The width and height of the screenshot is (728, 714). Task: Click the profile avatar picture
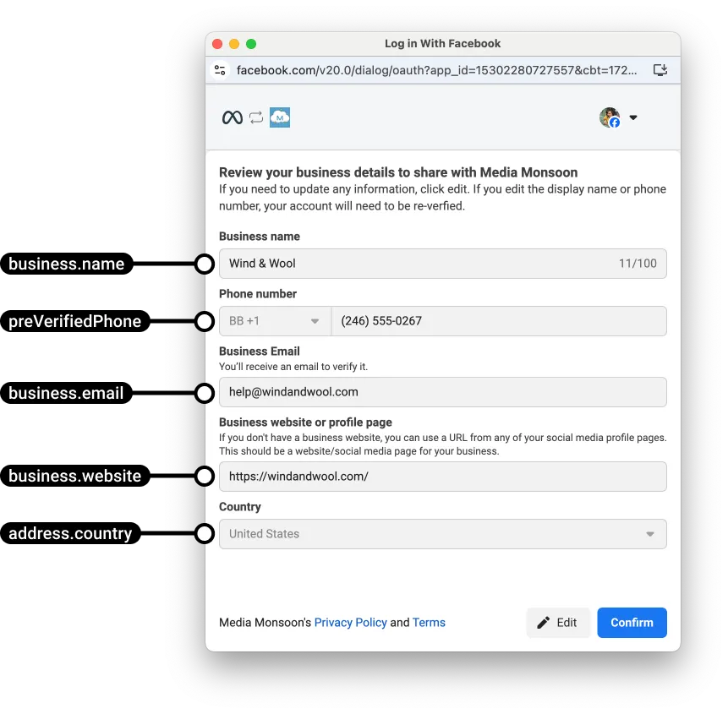[x=609, y=117]
